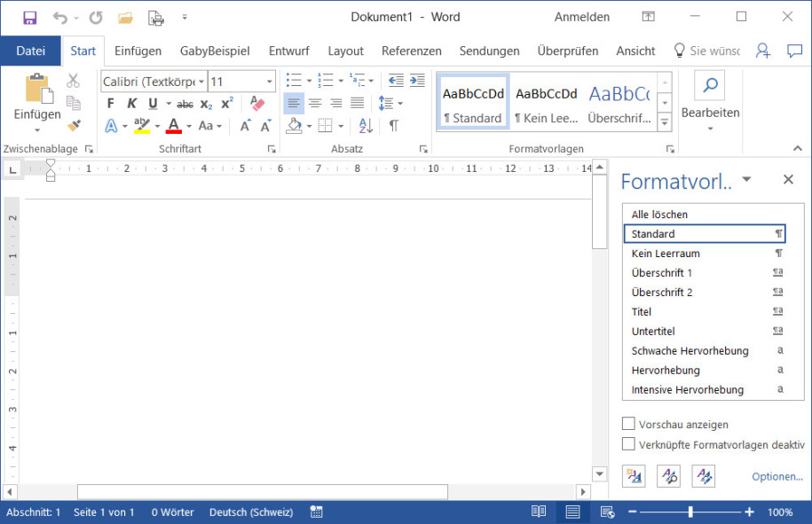Toggle show paragraph marks
812x524 pixels.
pos(394,126)
